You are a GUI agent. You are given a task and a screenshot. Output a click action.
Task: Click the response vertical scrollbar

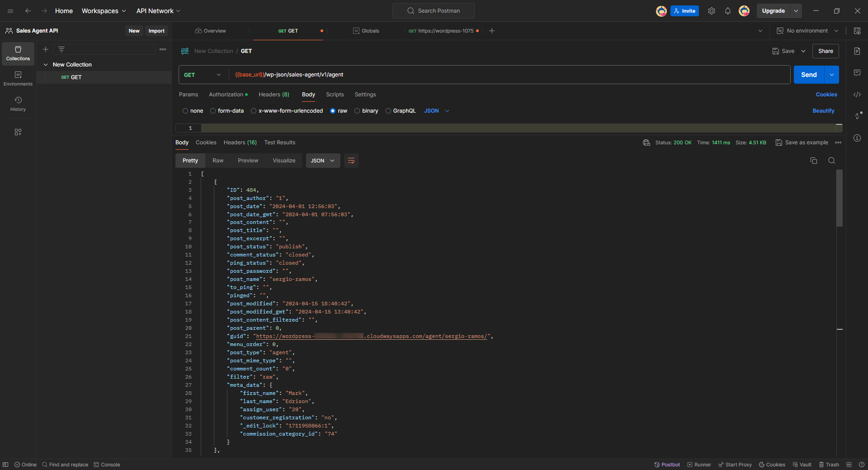coord(840,198)
